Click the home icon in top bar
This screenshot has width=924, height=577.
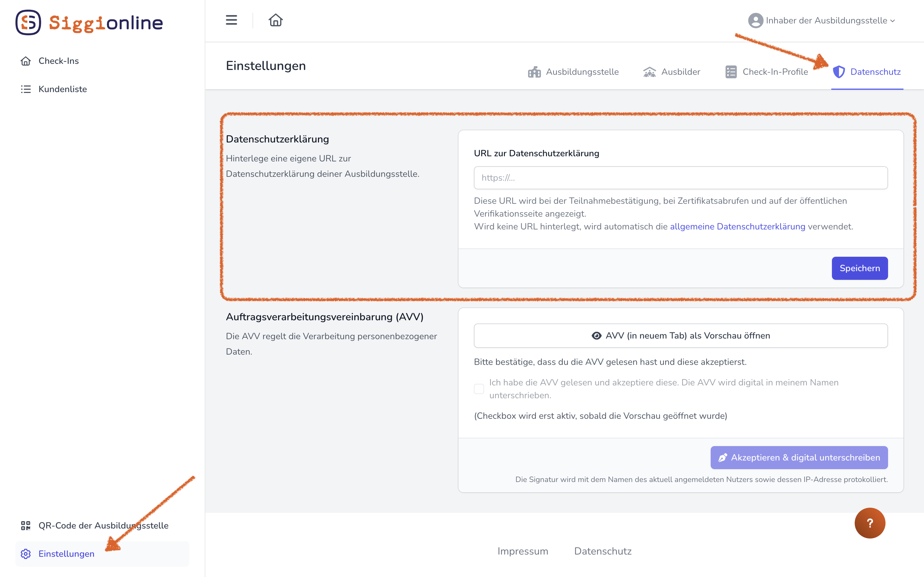[276, 20]
